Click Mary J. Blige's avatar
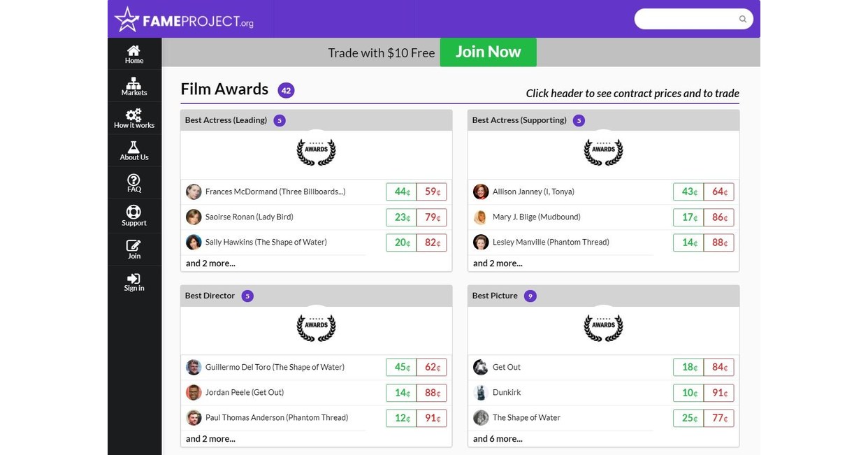 (481, 217)
